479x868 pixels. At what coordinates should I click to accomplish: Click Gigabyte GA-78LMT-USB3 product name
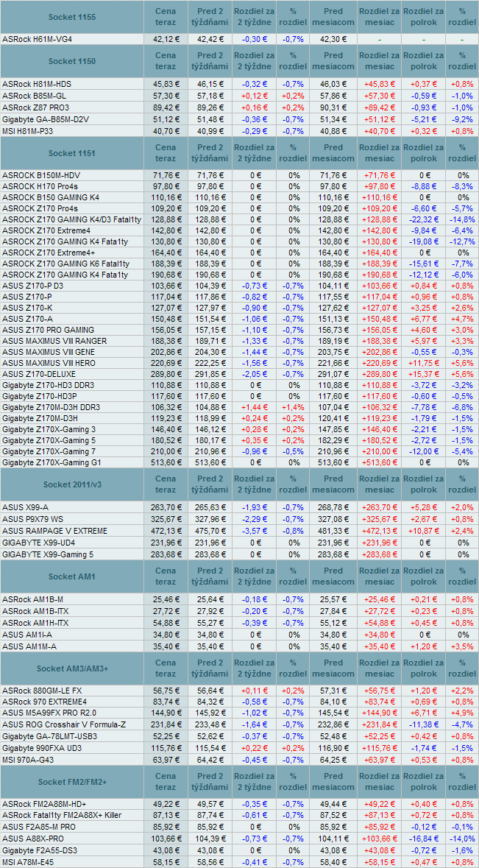pos(50,735)
